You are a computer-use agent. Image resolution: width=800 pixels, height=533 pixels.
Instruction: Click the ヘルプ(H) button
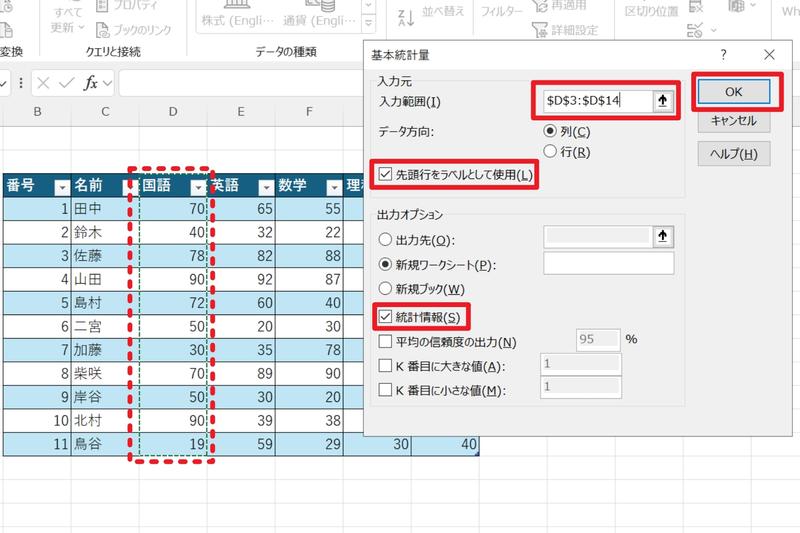pos(733,154)
